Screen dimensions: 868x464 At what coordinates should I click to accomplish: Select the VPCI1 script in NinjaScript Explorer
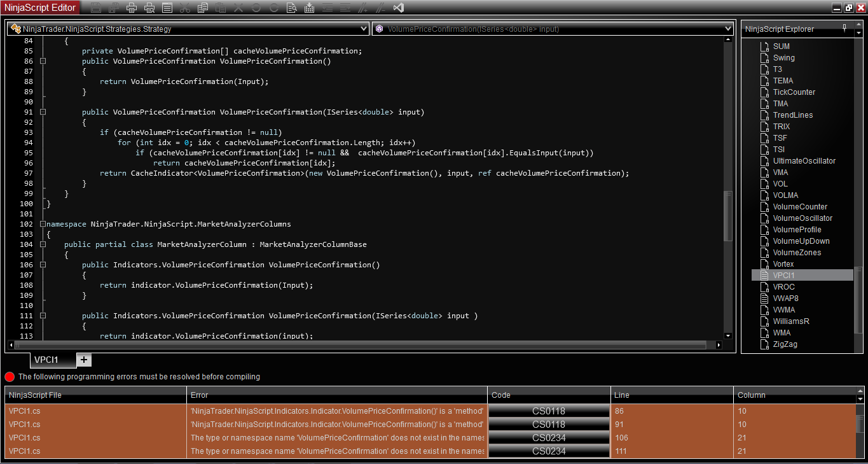803,276
